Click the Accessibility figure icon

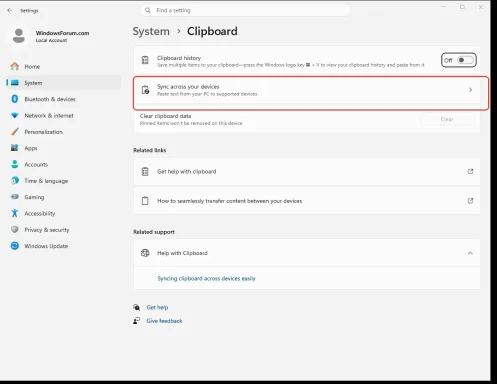(x=15, y=213)
